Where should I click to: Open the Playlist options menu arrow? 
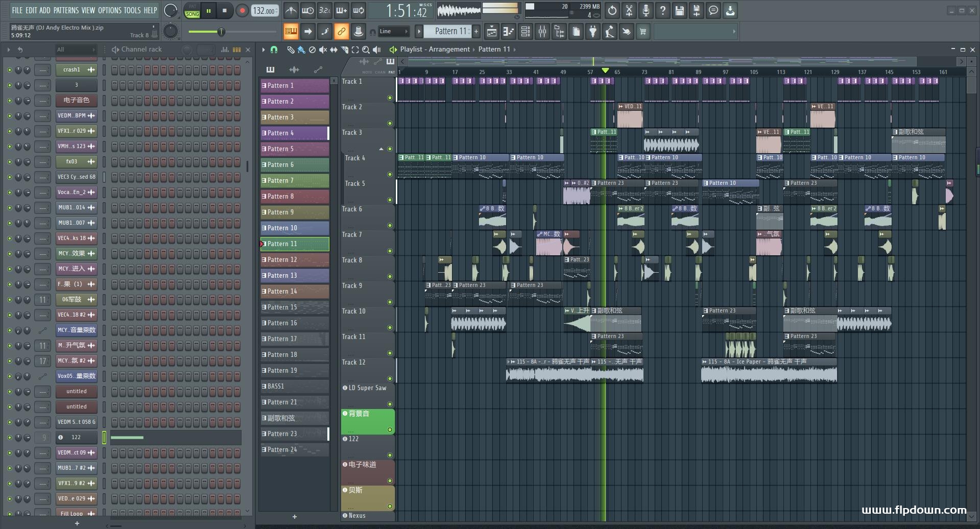264,50
